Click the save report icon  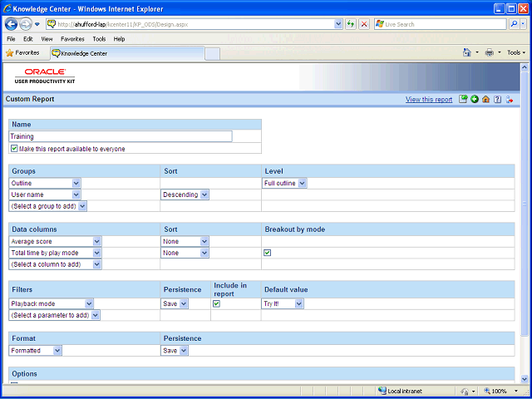(x=463, y=99)
